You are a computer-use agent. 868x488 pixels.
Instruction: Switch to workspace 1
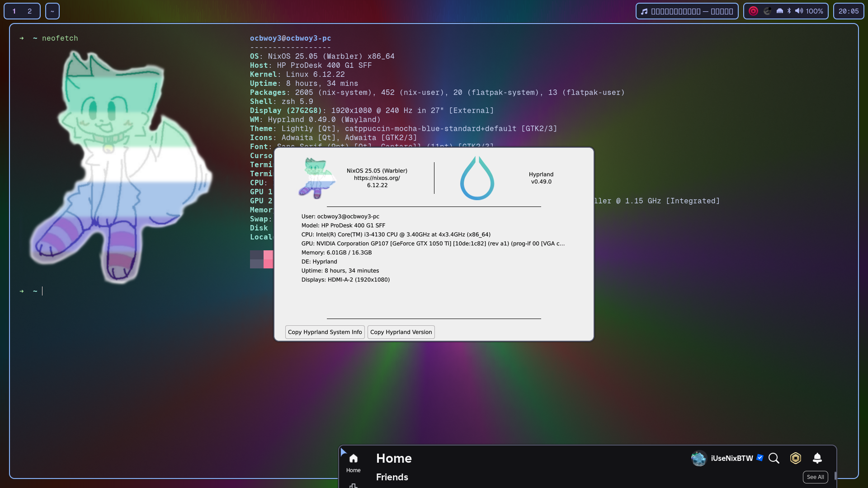click(14, 11)
